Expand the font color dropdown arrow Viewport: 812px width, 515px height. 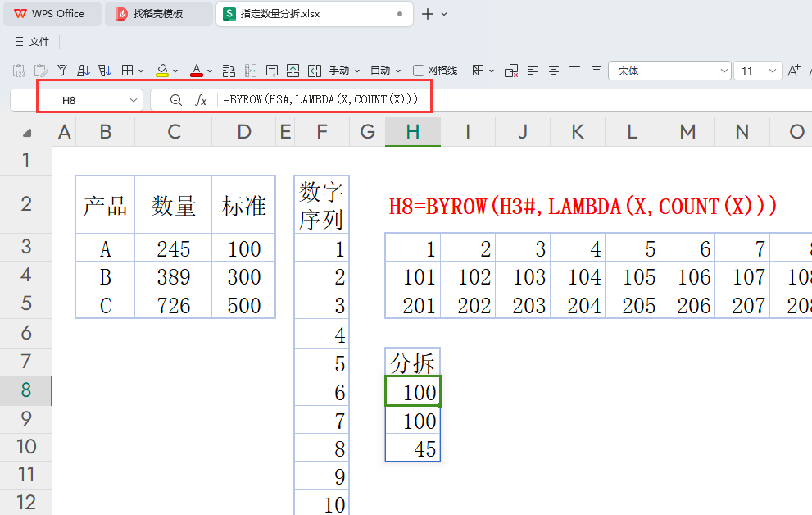point(210,71)
